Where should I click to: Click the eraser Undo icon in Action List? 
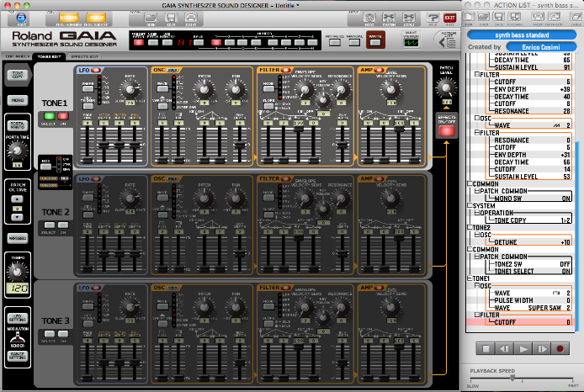pos(576,16)
